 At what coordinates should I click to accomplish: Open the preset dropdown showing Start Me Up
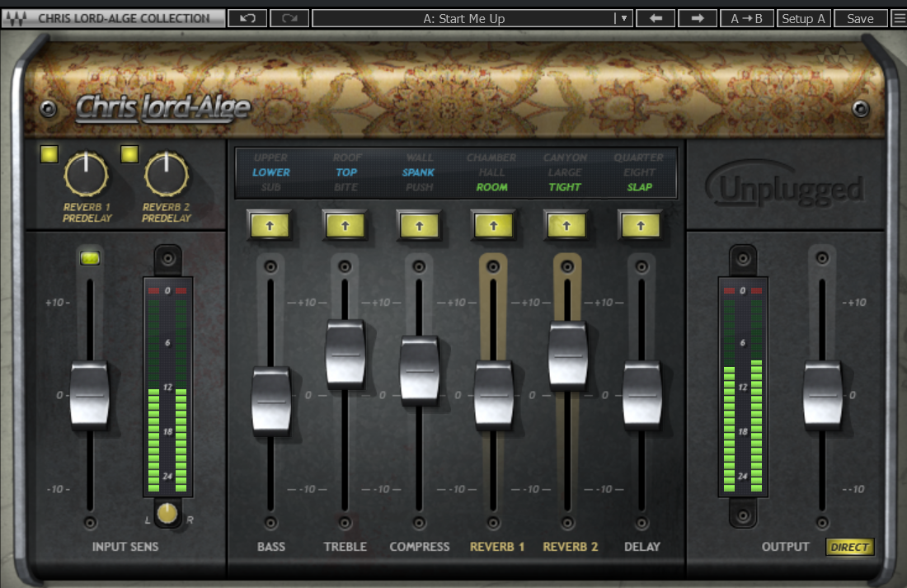tap(472, 18)
